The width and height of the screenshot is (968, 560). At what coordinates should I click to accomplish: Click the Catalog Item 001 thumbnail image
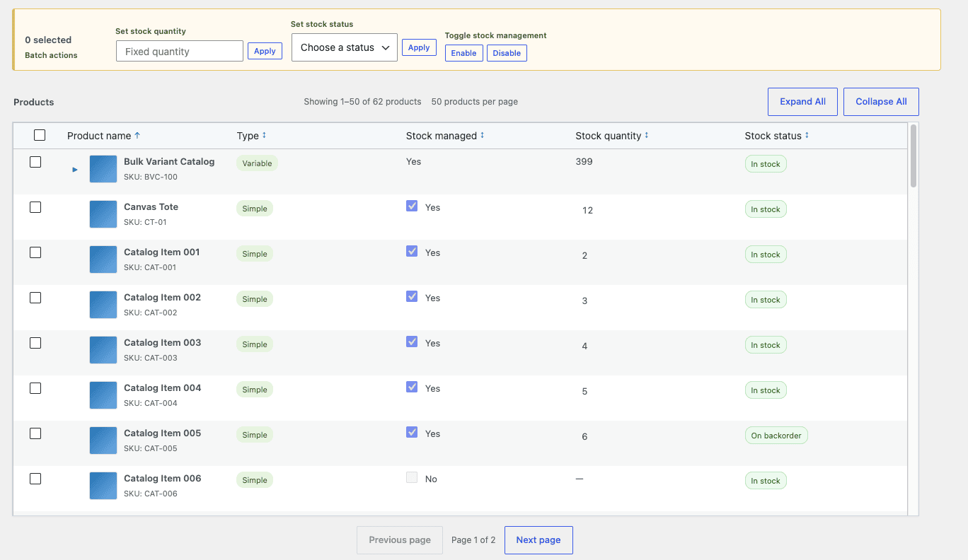(x=103, y=259)
